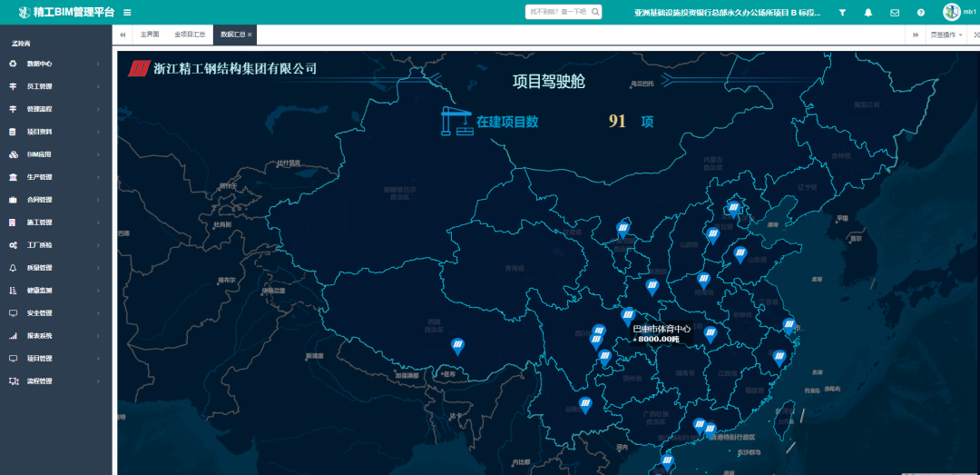Click the 工厂质检 gears icon
Screen dimensions: 980x475
pos(13,245)
